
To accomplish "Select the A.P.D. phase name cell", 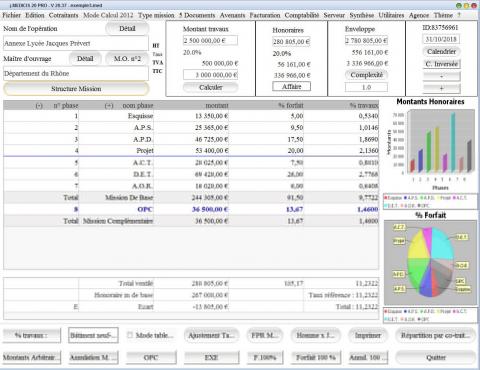I will (116, 139).
